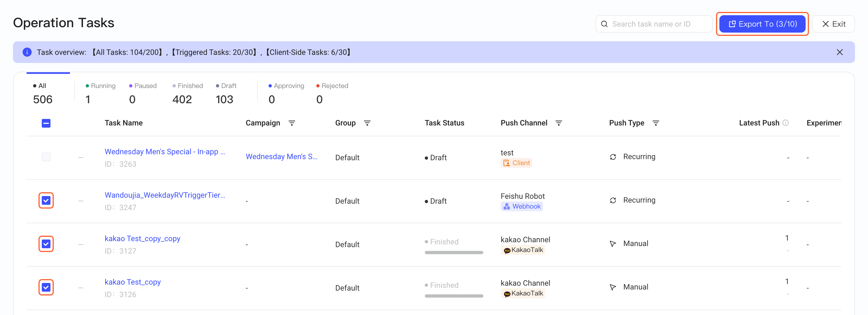Check the box for Wednesday Men's Special task
This screenshot has height=315, width=868.
pyautogui.click(x=46, y=157)
